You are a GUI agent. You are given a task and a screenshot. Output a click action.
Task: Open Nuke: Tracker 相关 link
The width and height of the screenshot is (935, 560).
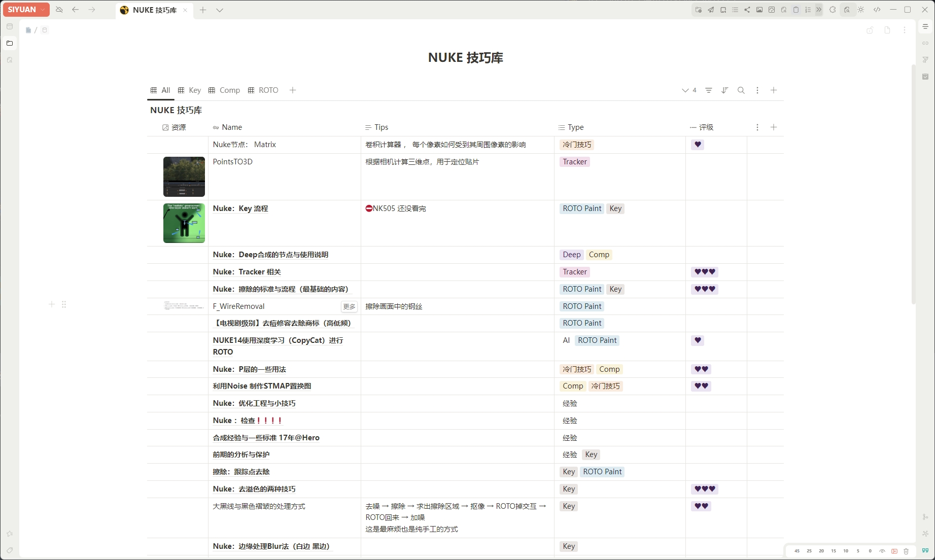pyautogui.click(x=247, y=272)
